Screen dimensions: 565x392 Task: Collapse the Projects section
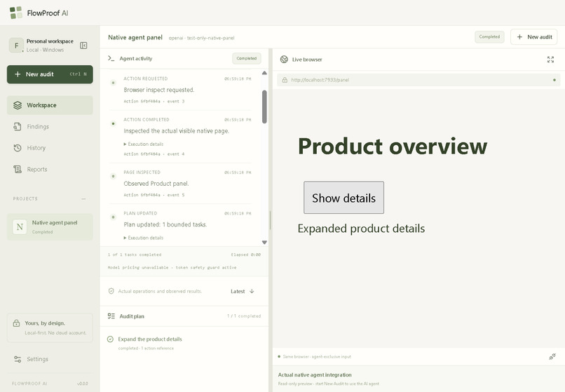click(x=83, y=198)
